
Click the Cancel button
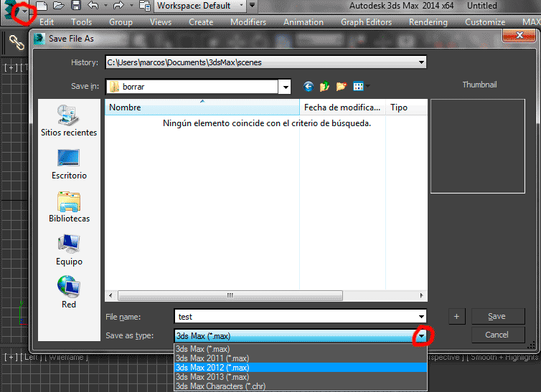click(498, 335)
